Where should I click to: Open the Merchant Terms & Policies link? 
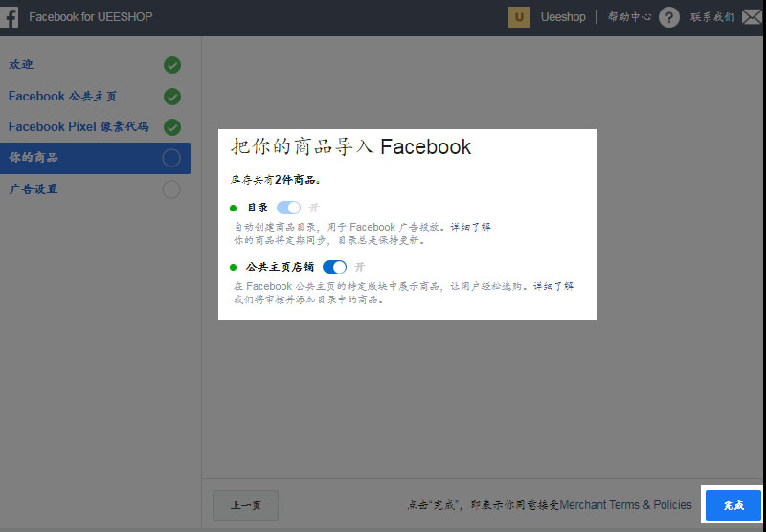tap(626, 505)
